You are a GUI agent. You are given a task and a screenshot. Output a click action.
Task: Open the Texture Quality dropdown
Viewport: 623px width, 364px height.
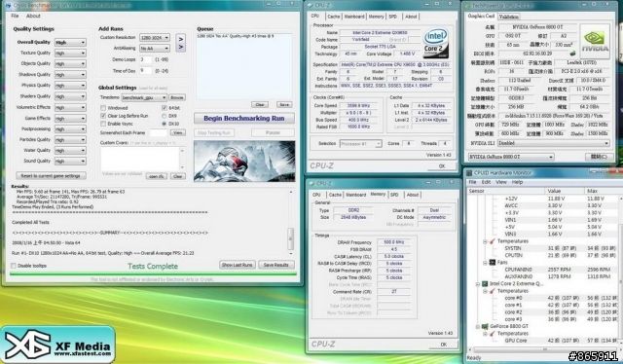pos(70,53)
